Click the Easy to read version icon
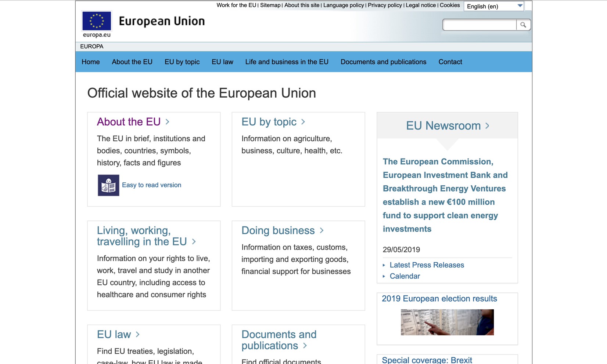This screenshot has height=364, width=607. [x=108, y=185]
